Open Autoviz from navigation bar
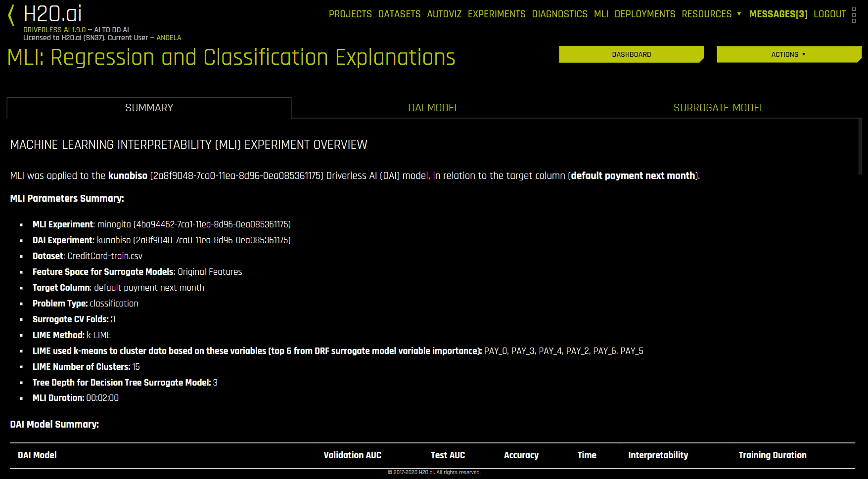 tap(444, 14)
